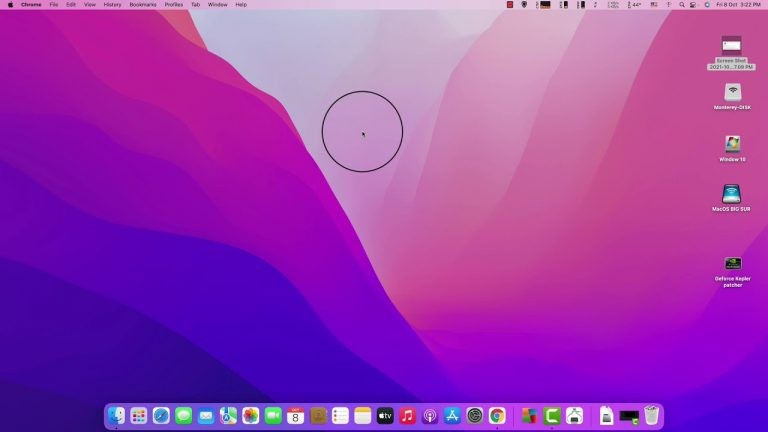768x432 pixels.
Task: Open the Trash in the dock
Action: tap(651, 415)
